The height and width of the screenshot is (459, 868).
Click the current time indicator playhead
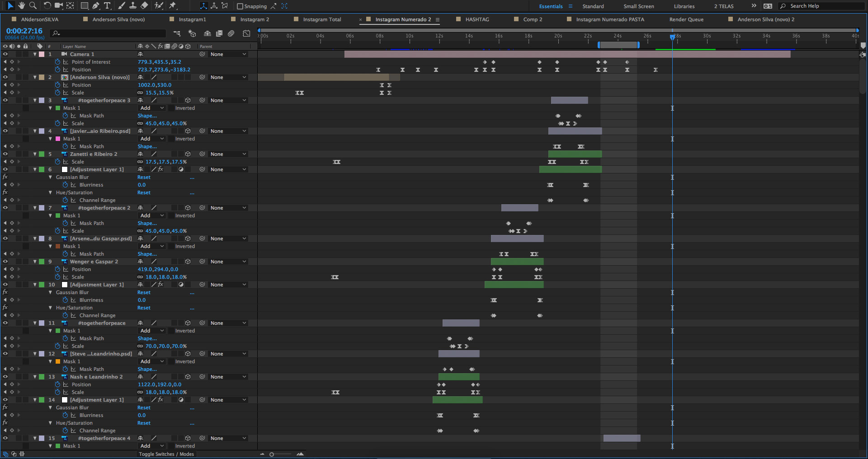672,37
